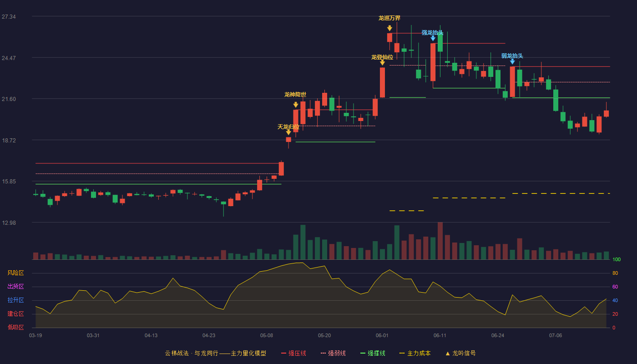637x364 pixels.
Task: Click the 80 indicator axis value
Action: [615, 273]
